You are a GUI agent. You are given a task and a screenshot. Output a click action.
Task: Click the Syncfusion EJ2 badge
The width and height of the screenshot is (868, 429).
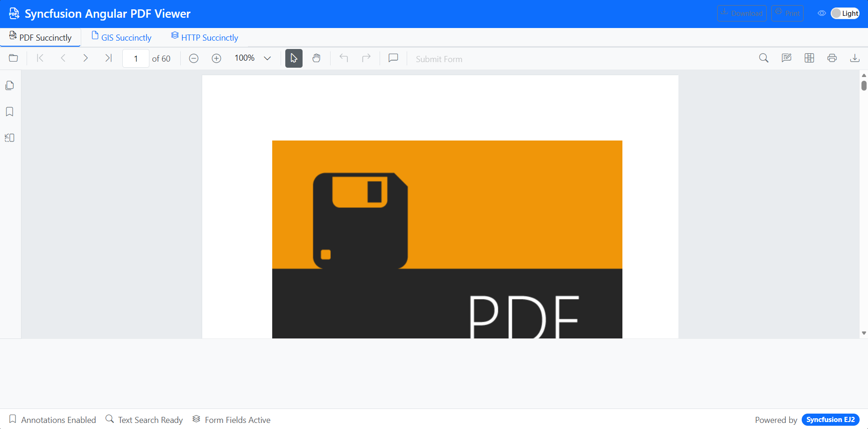(831, 420)
